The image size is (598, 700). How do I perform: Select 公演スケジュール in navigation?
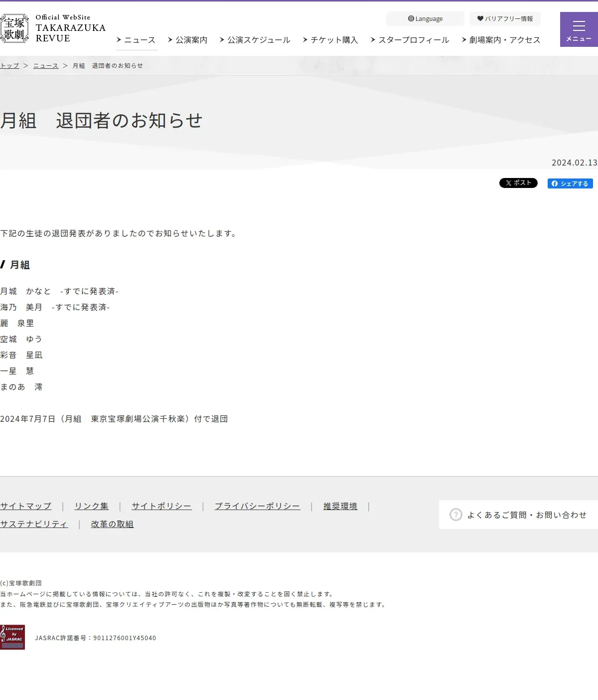(255, 40)
